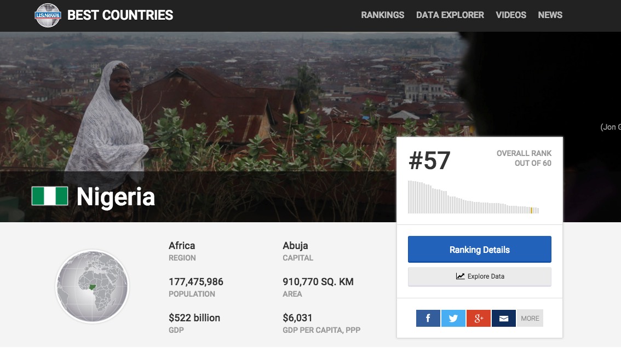Click the blue Ranking Details button

click(479, 250)
